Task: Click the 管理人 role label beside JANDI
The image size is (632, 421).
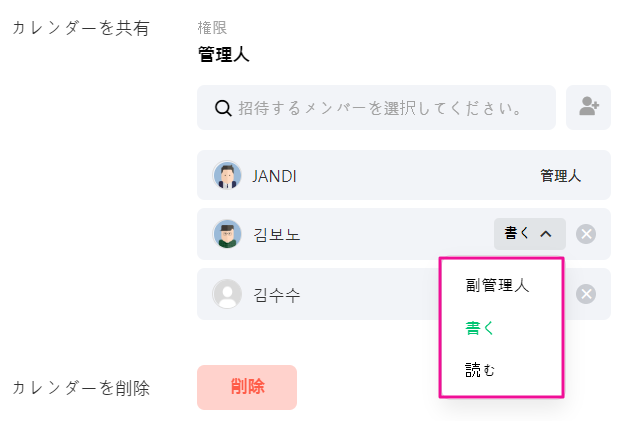Action: (560, 176)
